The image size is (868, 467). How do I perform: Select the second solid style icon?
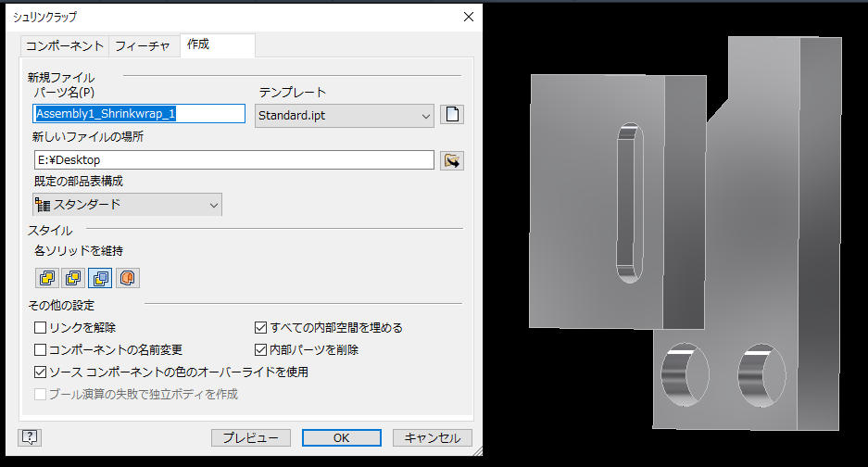(x=73, y=278)
